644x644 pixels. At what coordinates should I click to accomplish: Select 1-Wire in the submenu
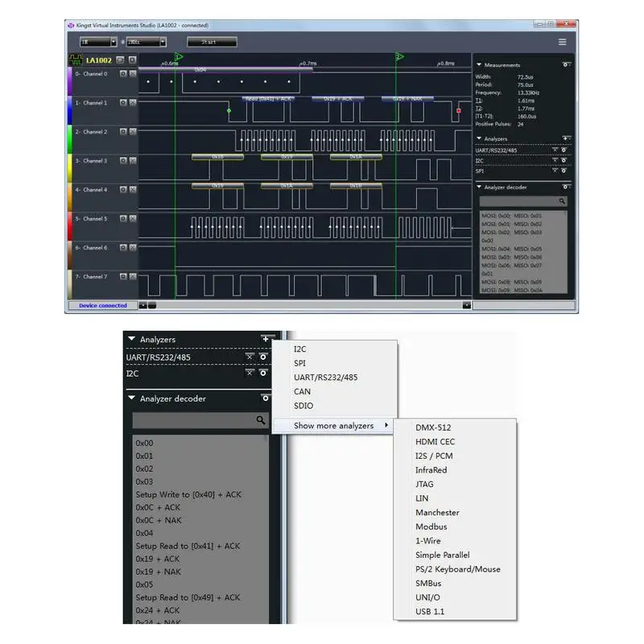point(428,541)
